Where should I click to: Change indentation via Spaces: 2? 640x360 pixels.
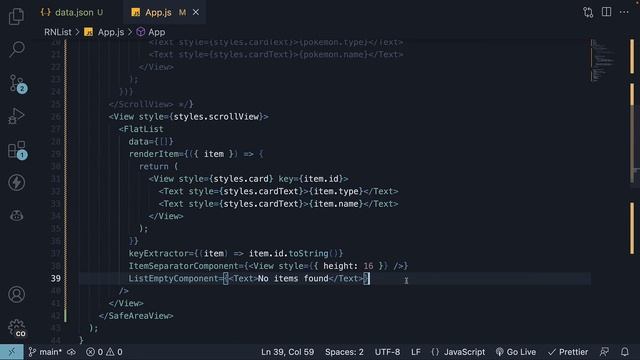(344, 352)
